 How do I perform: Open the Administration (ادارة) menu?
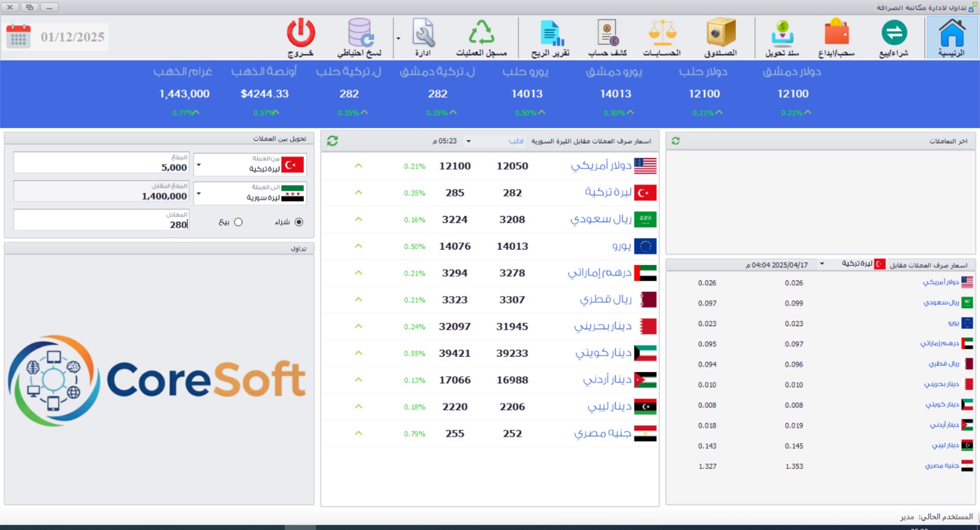tap(423, 38)
